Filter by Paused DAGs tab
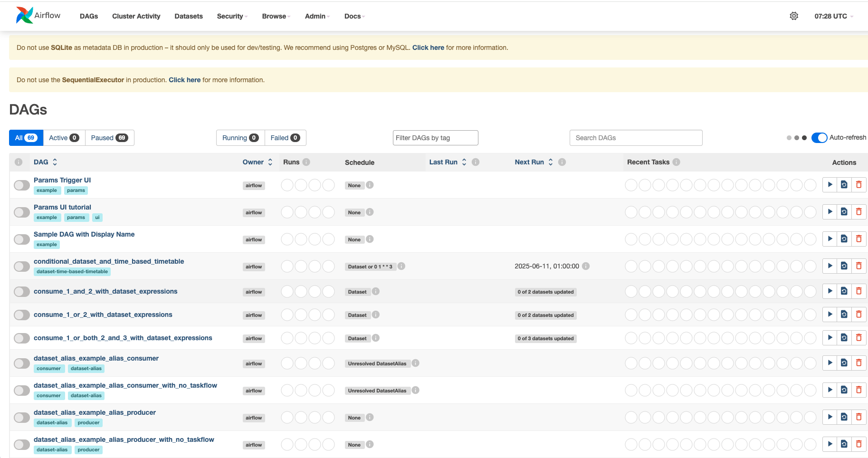868x458 pixels. [110, 138]
